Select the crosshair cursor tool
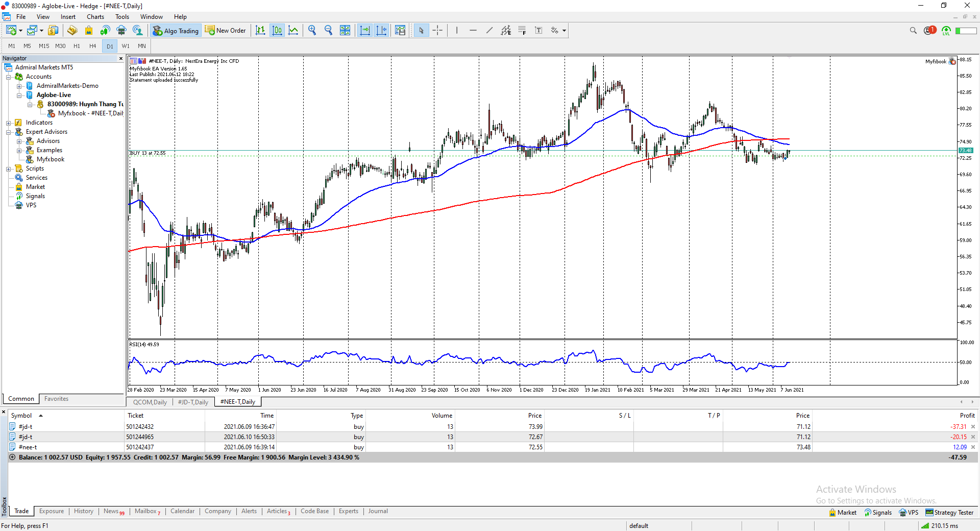Screen dimensions: 980x531 pos(437,31)
